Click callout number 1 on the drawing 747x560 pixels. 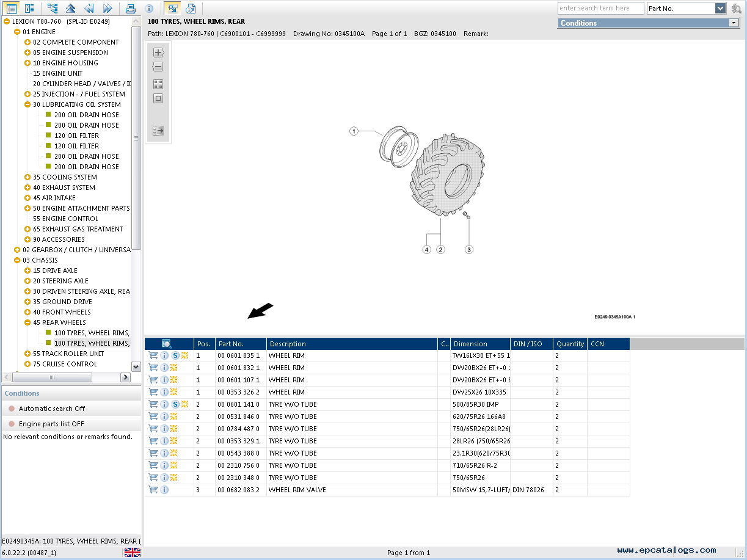(x=354, y=131)
